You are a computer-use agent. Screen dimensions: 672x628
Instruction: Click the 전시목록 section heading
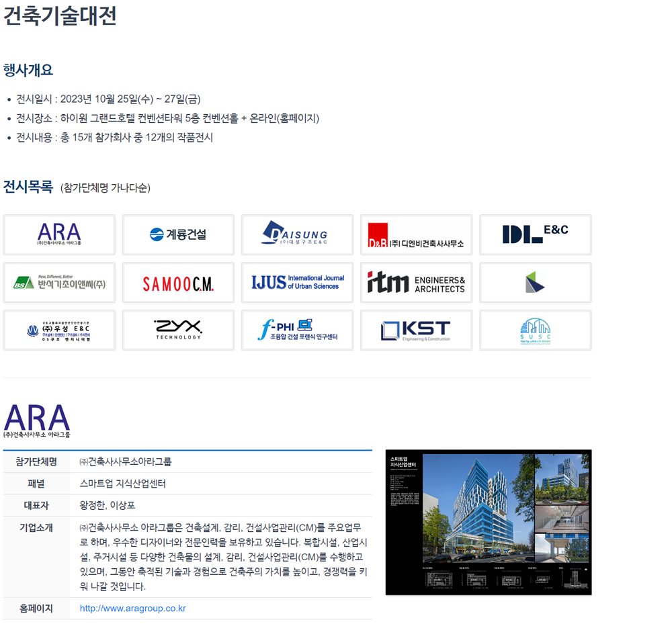coord(28,187)
